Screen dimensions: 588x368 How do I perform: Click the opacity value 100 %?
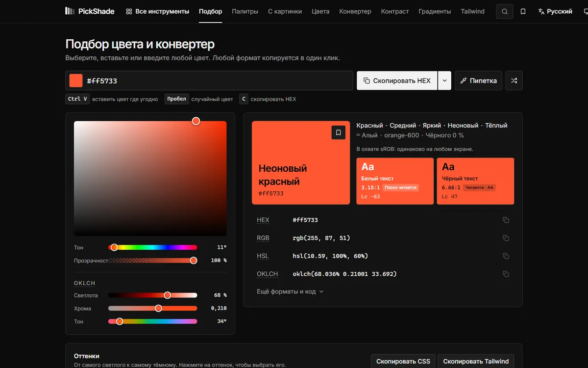[219, 261]
